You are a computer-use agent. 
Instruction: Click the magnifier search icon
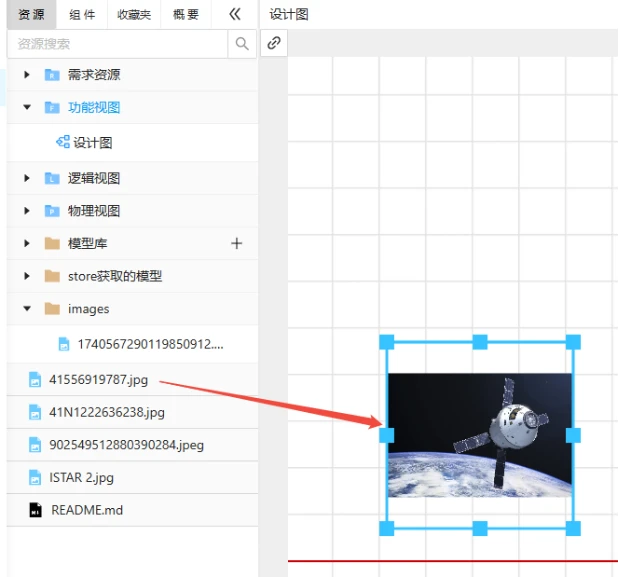242,44
